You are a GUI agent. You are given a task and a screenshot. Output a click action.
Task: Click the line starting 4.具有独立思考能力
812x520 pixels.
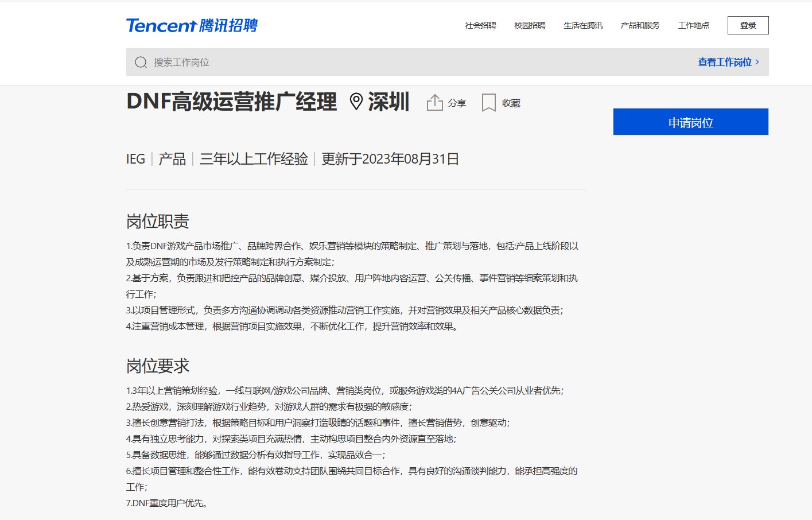(x=292, y=438)
